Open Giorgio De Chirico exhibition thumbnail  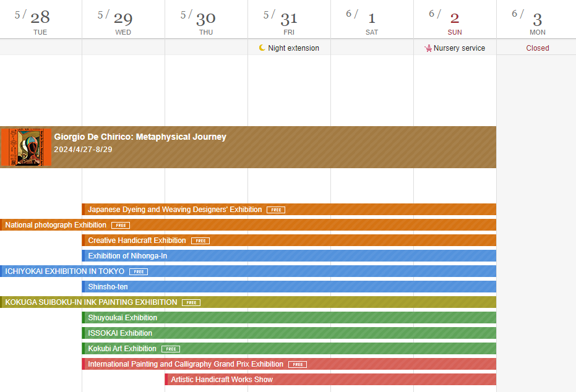pos(26,147)
